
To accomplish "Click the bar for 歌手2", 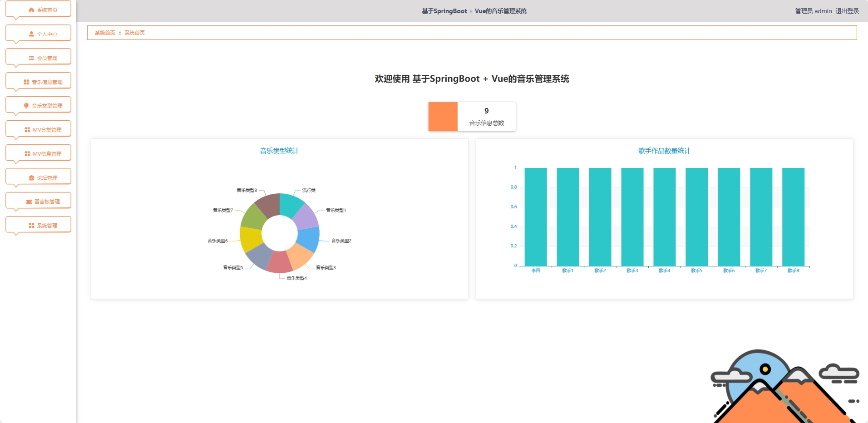I will point(600,217).
